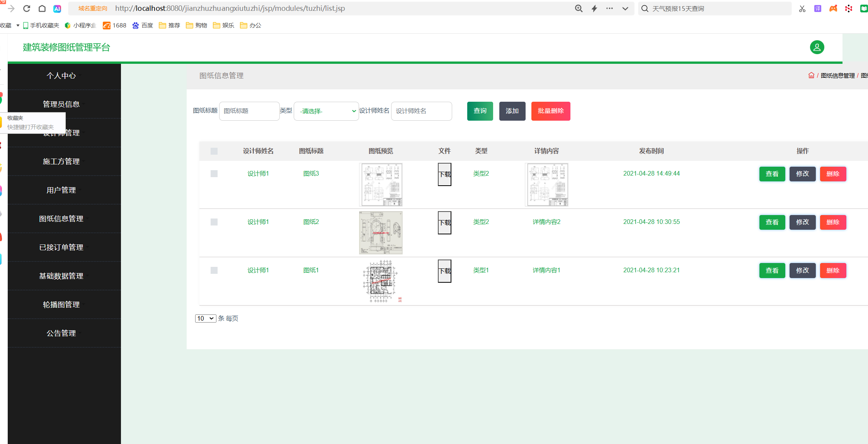The image size is (868, 444).
Task: Select the checkbox for row 图纸3
Action: pyautogui.click(x=214, y=174)
